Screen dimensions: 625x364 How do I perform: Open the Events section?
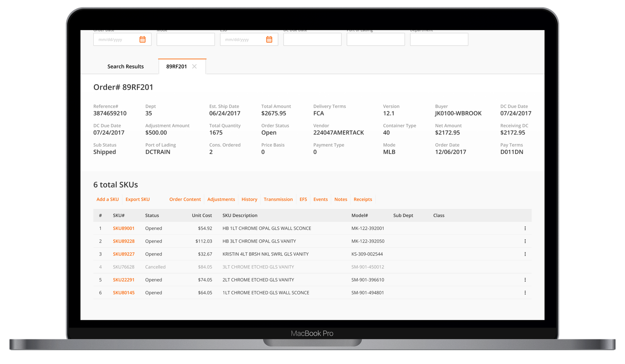coord(320,199)
